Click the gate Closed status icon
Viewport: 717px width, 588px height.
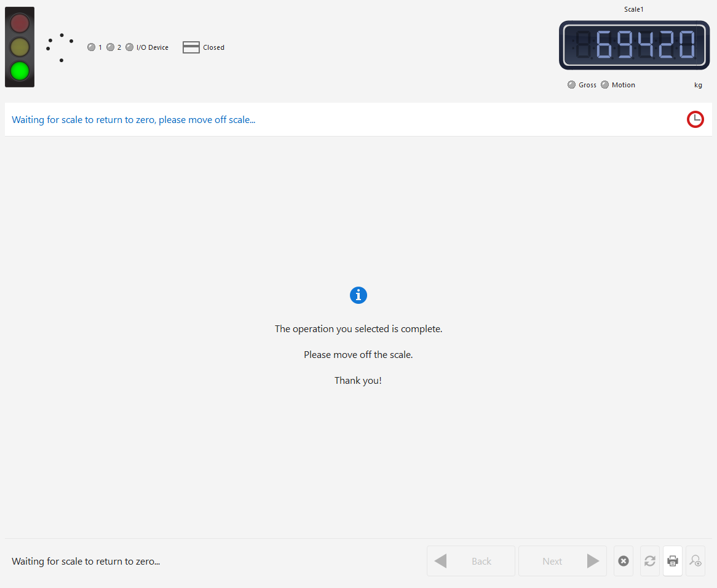(x=191, y=47)
